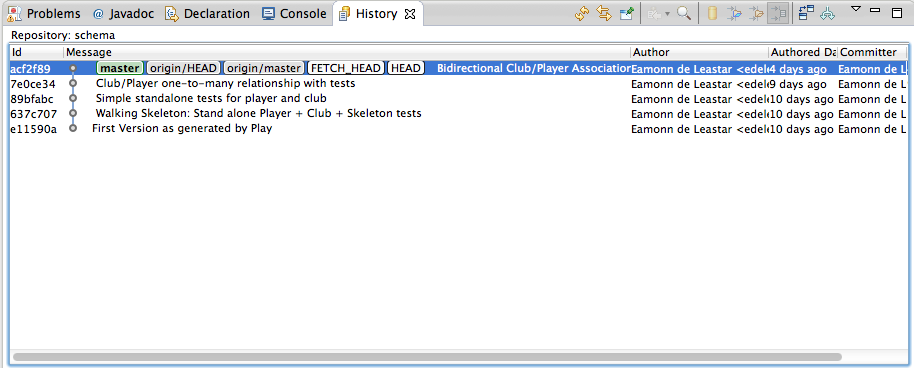Pin this History view
The image size is (914, 368).
point(627,13)
